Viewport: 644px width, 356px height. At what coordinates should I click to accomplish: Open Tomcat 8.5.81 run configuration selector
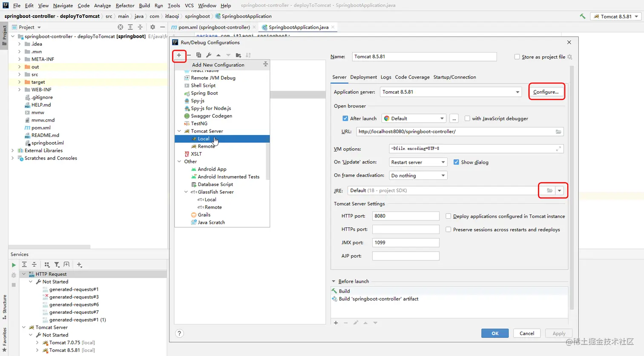point(616,16)
